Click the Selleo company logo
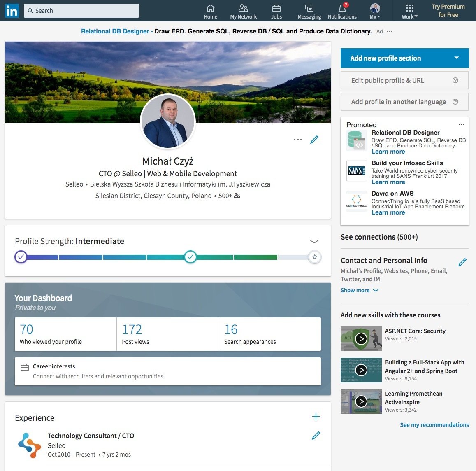 (x=30, y=445)
